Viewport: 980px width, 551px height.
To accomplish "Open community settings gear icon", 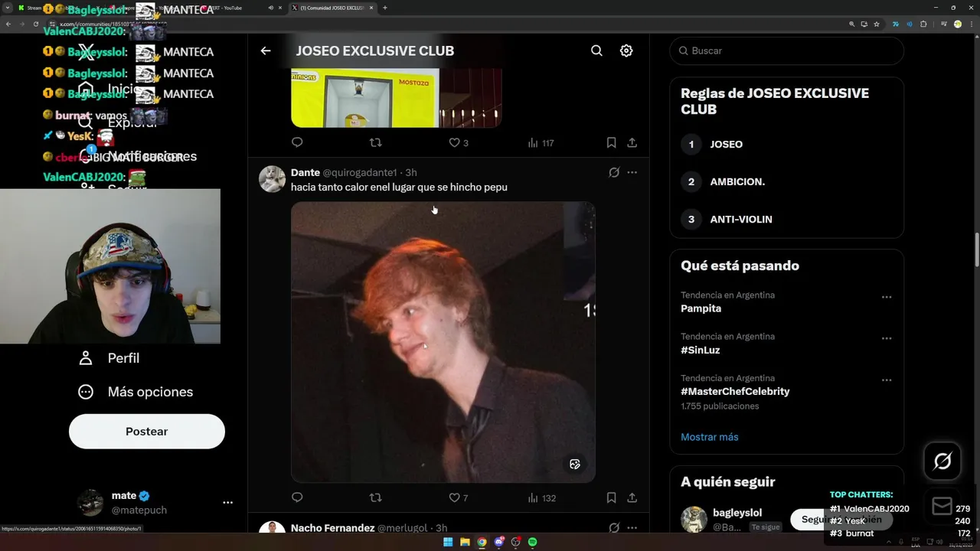I will 626,51.
